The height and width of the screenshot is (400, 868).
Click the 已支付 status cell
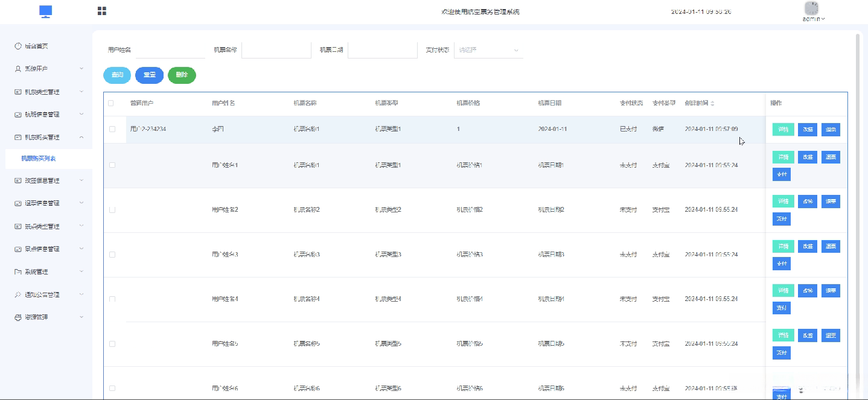tap(628, 129)
